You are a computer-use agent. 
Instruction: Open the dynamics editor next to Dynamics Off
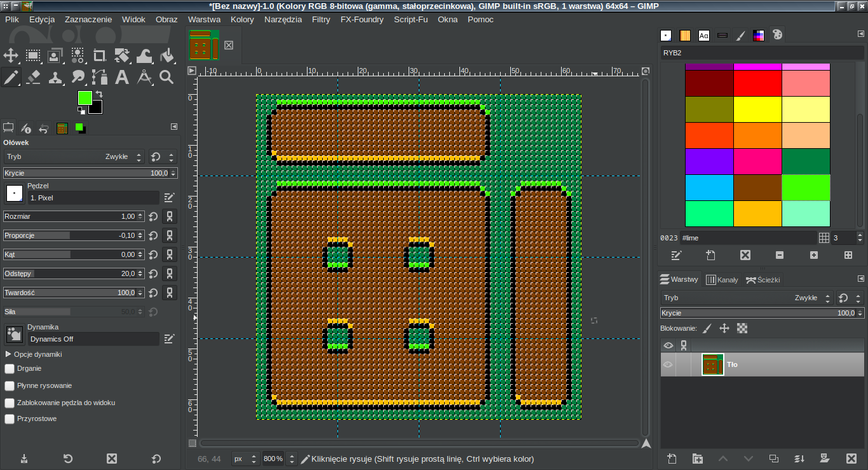[169, 339]
